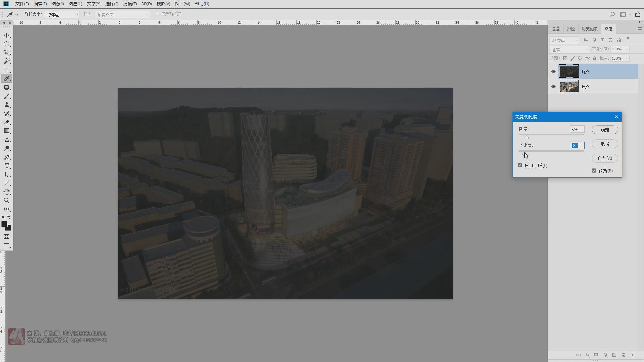Click the new group folder icon

pyautogui.click(x=614, y=355)
